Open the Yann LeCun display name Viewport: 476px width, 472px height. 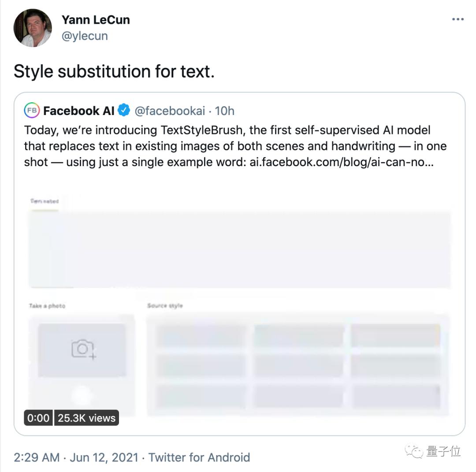tap(96, 20)
